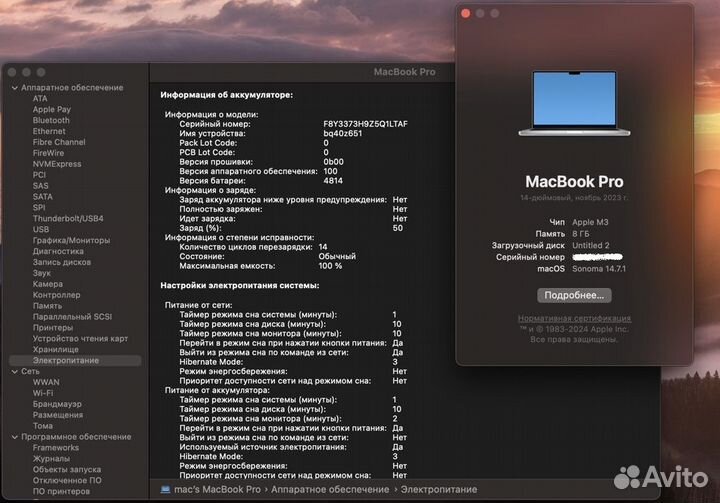The height and width of the screenshot is (503, 720).
Task: Collapse the Сеть section
Action: click(x=15, y=372)
